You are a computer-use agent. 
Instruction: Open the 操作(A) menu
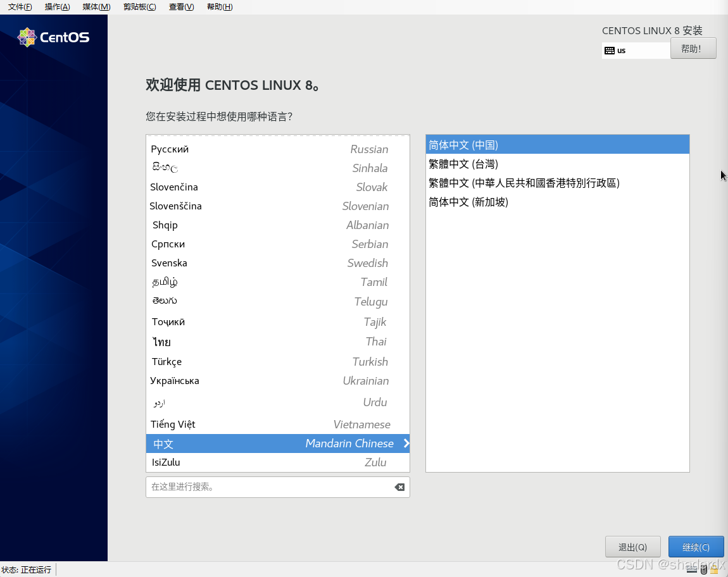(x=57, y=7)
